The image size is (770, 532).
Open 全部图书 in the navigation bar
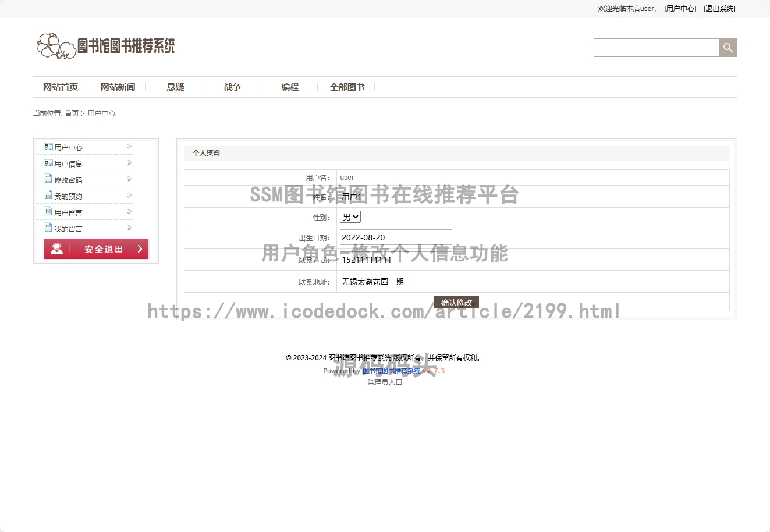(x=347, y=87)
